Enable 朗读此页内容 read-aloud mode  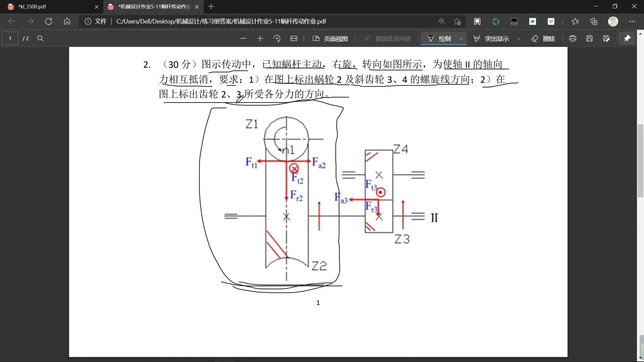pos(387,38)
